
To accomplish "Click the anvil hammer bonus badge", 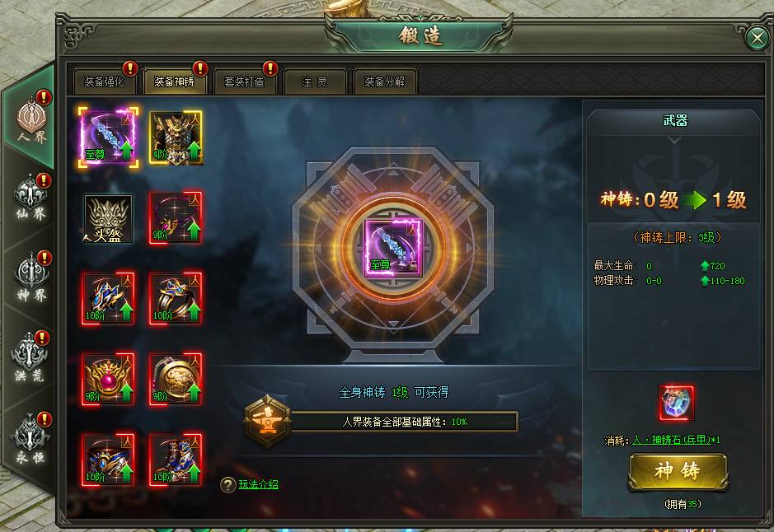I will click(268, 421).
